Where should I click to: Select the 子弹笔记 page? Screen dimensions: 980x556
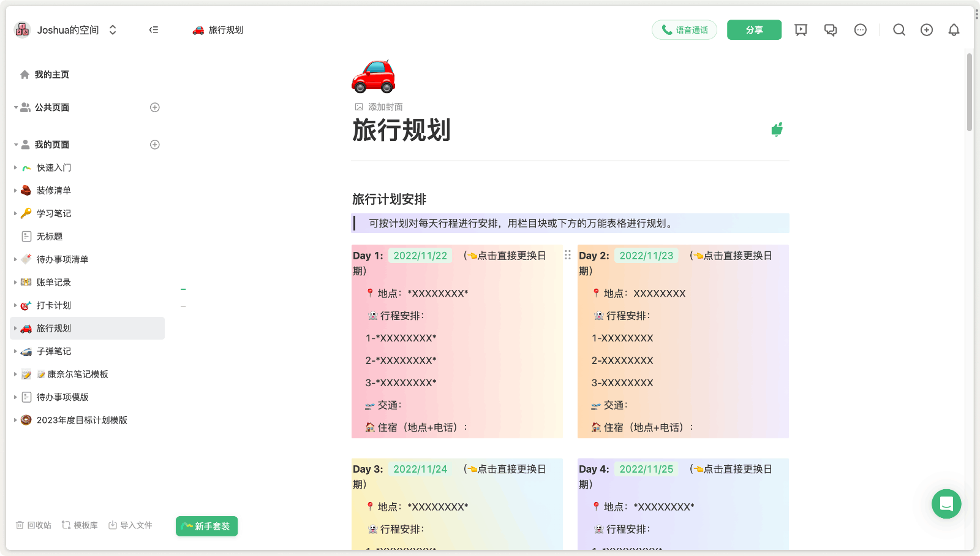(54, 351)
